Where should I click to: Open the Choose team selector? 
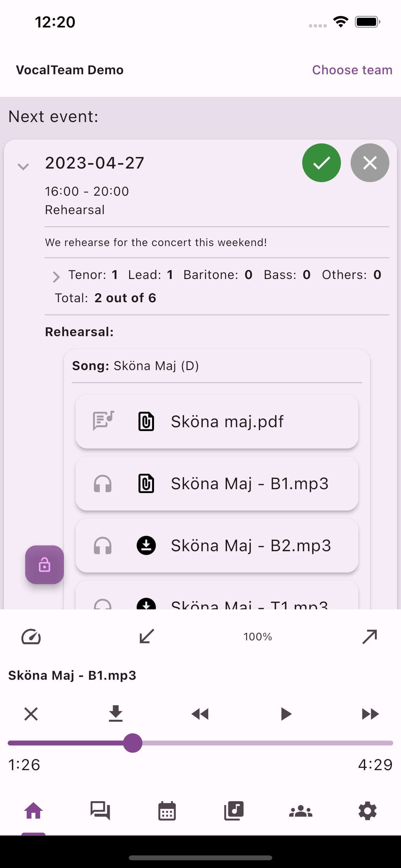coord(352,70)
